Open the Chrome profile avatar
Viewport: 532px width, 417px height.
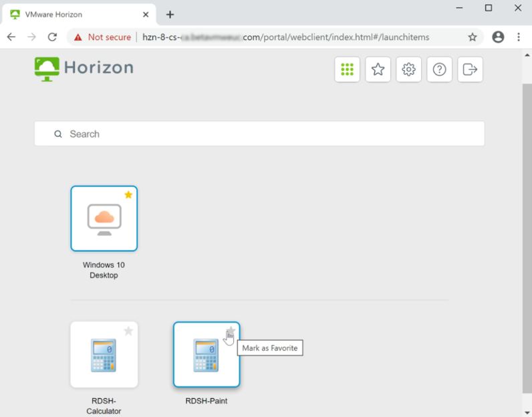[498, 37]
